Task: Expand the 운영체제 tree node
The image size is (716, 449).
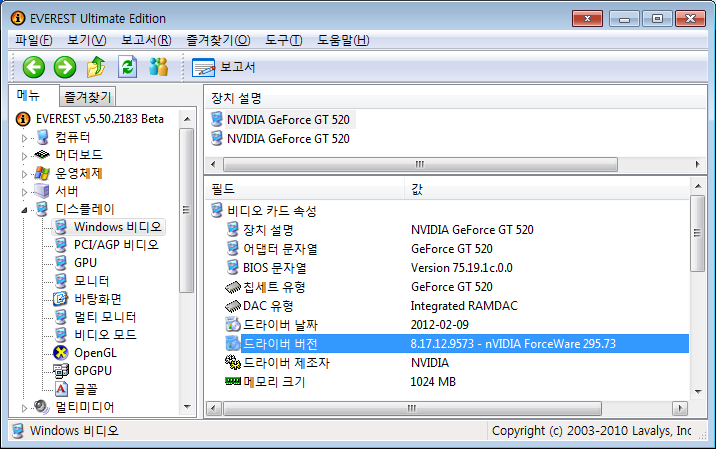Action: [25, 174]
